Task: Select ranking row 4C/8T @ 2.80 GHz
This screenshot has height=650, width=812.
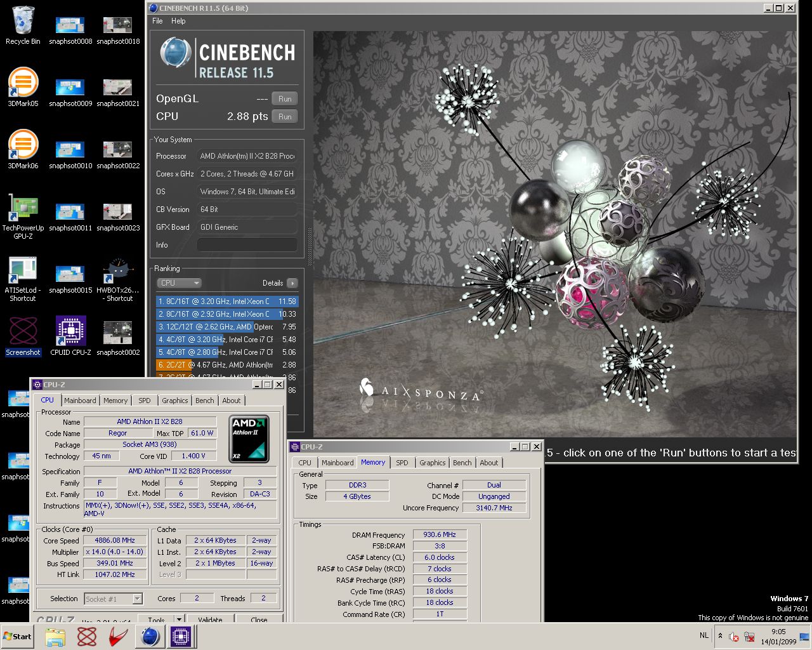Action: pyautogui.click(x=227, y=352)
